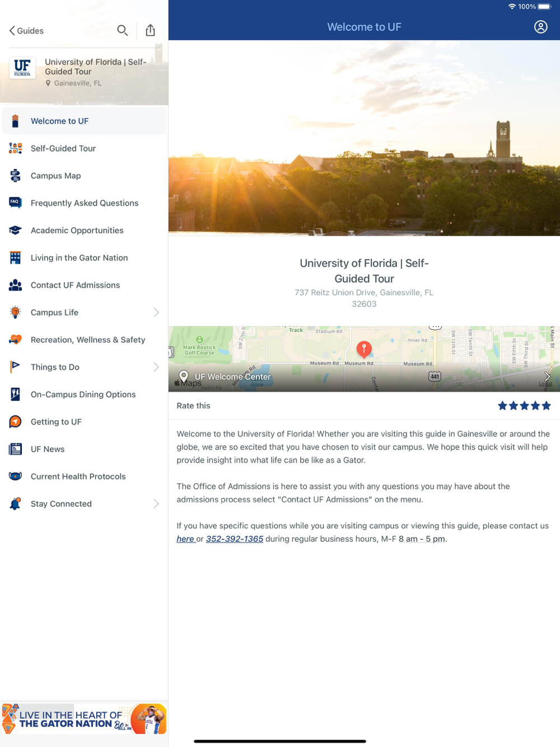Click the Things to Do flag icon

coord(15,367)
